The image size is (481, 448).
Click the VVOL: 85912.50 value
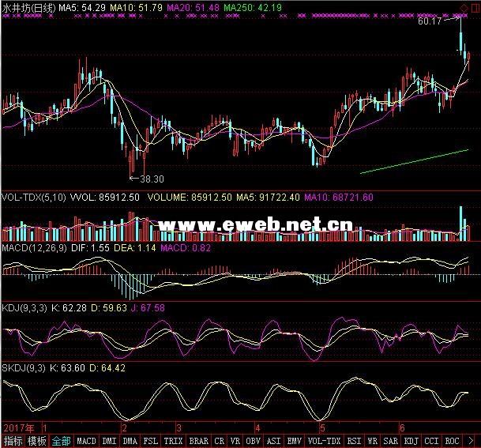pyautogui.click(x=105, y=197)
